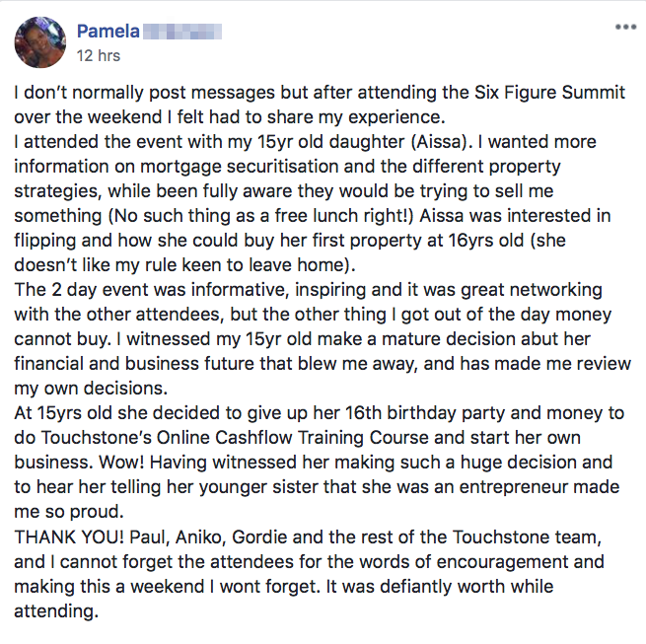Click Pamela's profile picture
This screenshot has height=644, width=646.
[40, 42]
